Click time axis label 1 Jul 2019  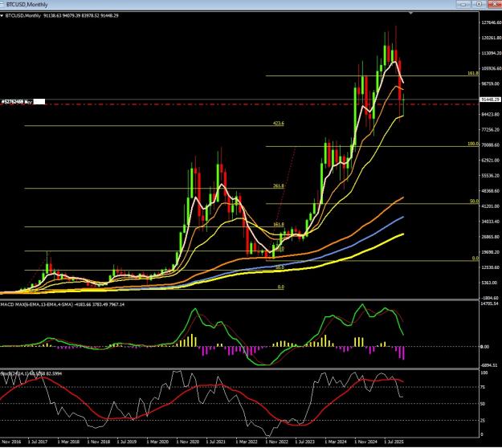tap(127, 442)
